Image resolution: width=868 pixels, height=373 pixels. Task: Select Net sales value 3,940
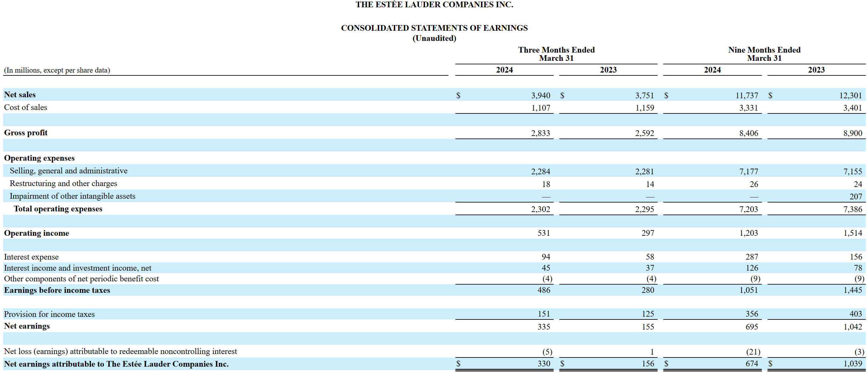tap(540, 96)
